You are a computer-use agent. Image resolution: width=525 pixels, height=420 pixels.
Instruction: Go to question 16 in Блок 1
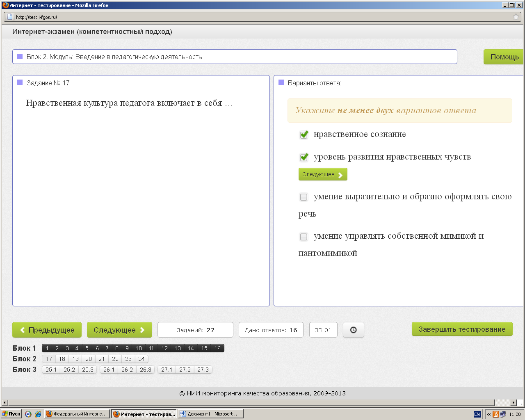point(217,348)
